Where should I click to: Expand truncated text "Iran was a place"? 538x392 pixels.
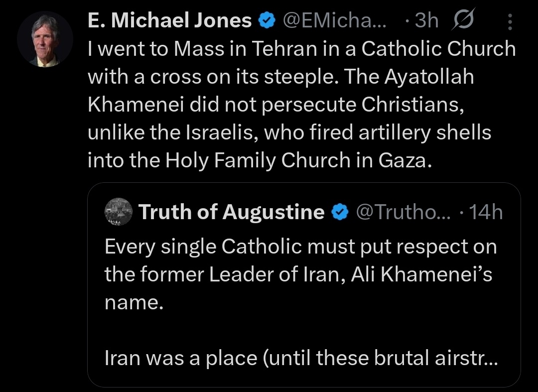click(x=300, y=358)
